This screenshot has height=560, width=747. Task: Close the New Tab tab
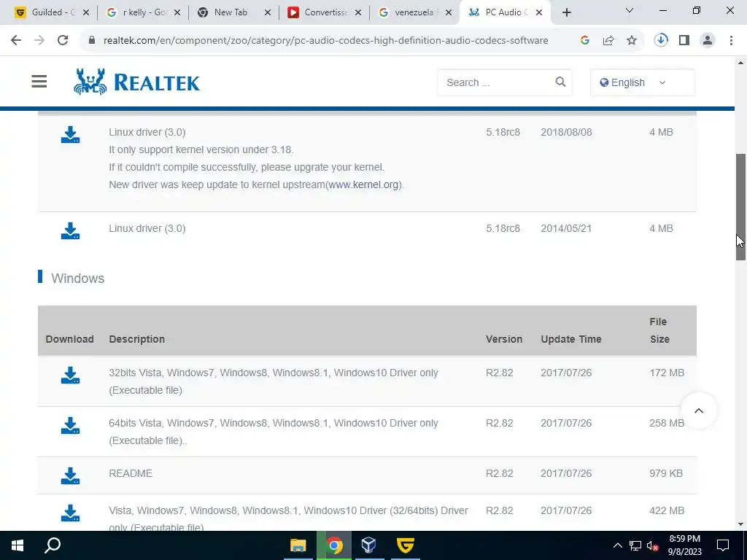tap(268, 13)
